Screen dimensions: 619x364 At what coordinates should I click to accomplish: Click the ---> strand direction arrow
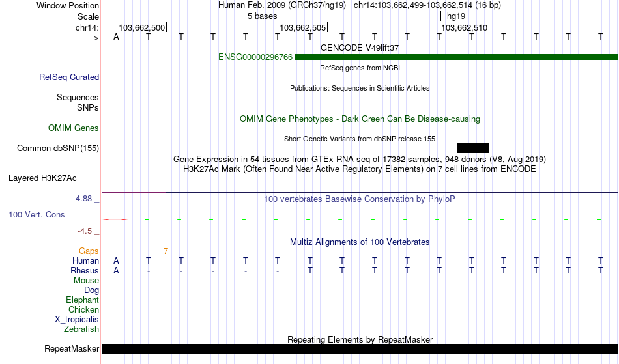(x=93, y=38)
